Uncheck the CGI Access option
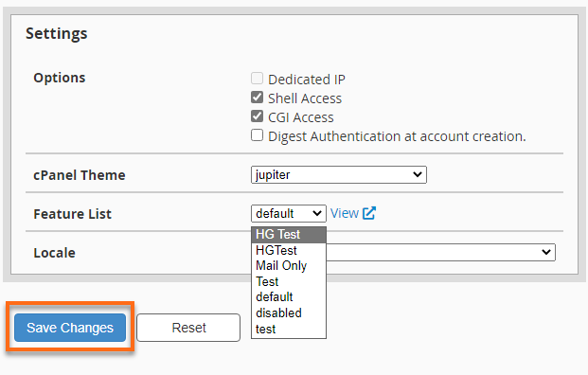 click(x=257, y=116)
